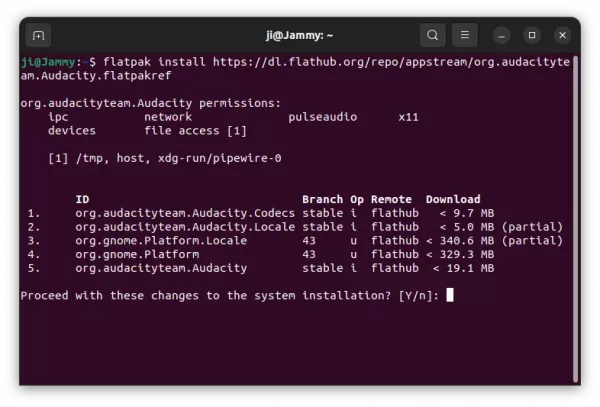Click the terminal cursor block
The height and width of the screenshot is (407, 600).
(x=450, y=295)
